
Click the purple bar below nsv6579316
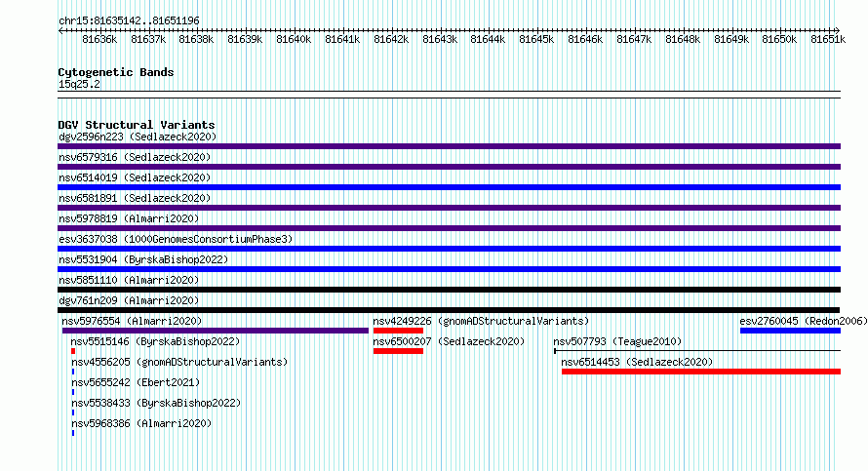coord(449,167)
